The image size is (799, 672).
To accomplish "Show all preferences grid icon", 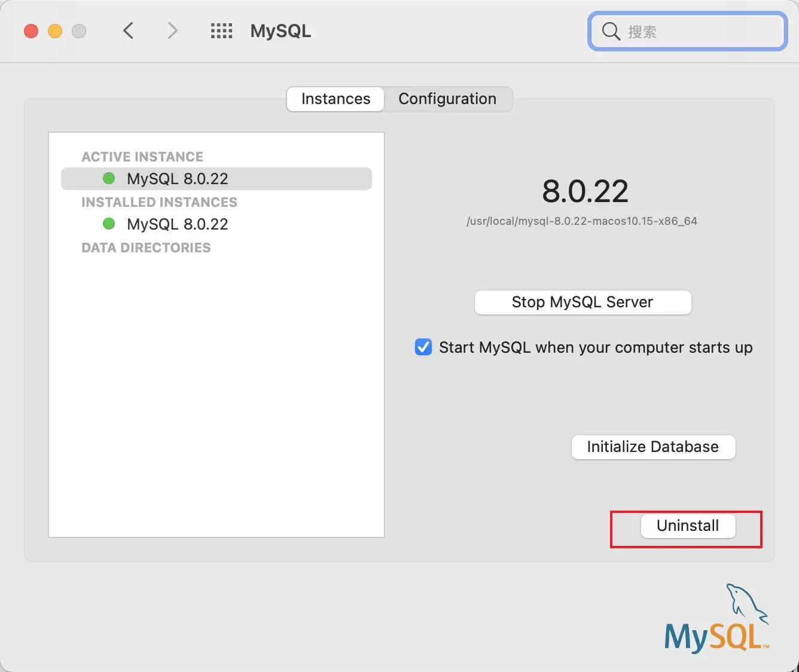I will (221, 31).
